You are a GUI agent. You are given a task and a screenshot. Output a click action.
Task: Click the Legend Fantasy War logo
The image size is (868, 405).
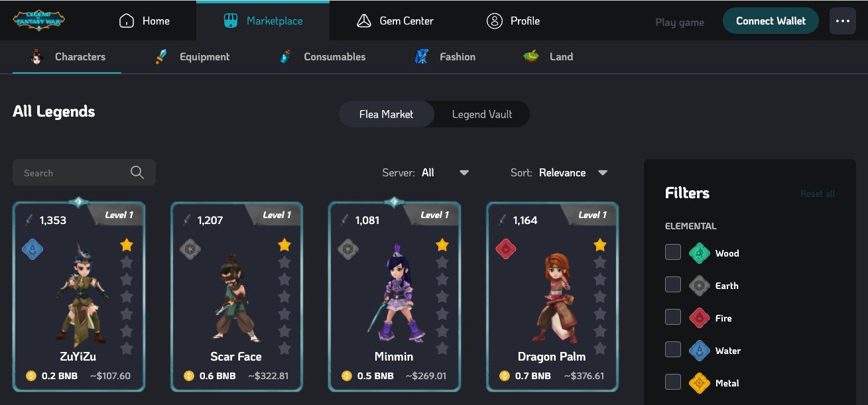38,21
